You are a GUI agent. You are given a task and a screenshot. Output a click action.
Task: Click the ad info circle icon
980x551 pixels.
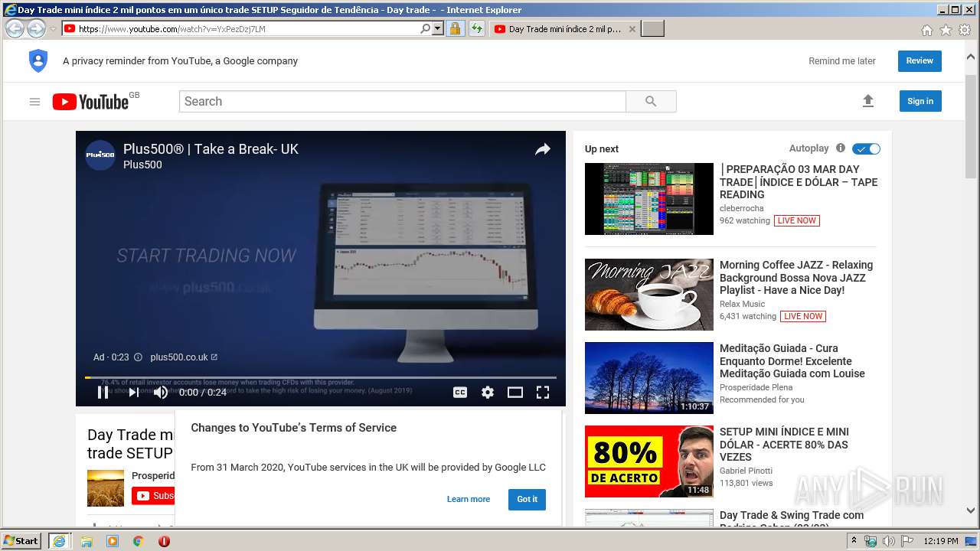pos(138,357)
